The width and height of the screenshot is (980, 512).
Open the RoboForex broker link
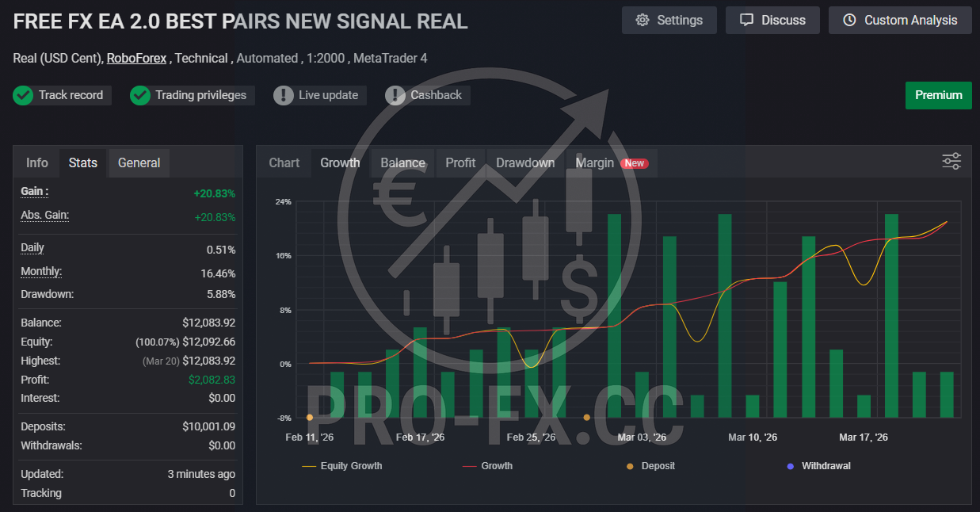(x=136, y=58)
